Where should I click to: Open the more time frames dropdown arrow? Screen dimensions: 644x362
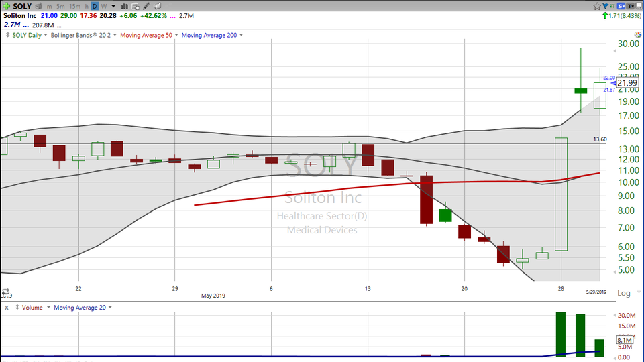pos(113,6)
